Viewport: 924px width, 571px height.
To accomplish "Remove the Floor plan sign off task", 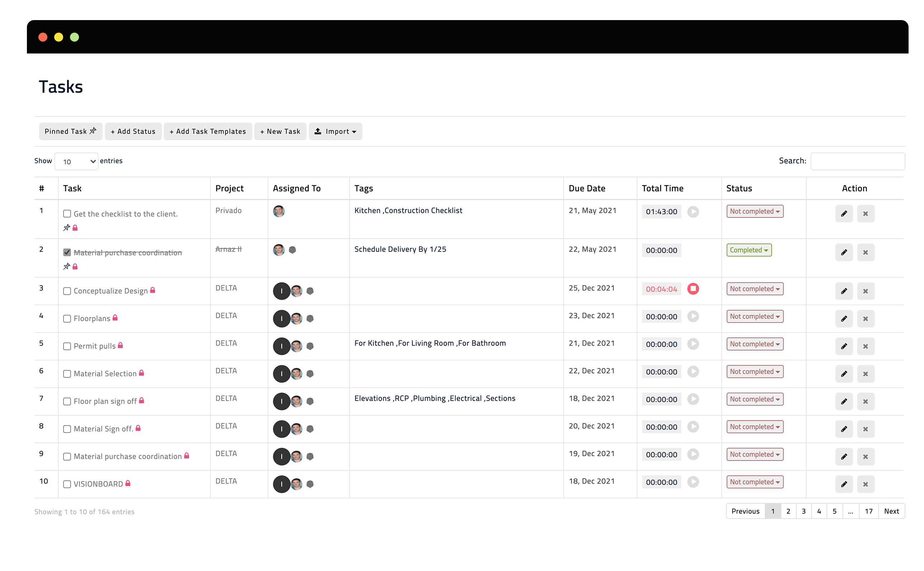I will point(866,401).
